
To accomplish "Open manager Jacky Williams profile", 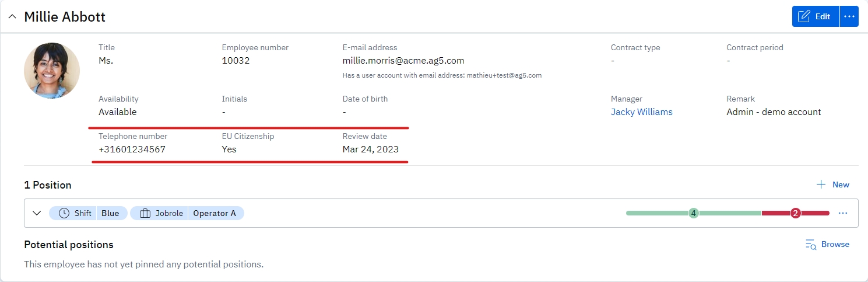I will [x=641, y=112].
